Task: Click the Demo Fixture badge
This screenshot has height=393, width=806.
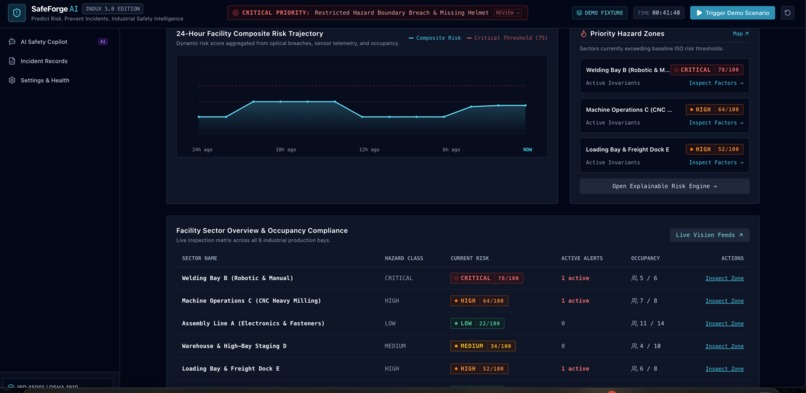Action: click(x=600, y=13)
